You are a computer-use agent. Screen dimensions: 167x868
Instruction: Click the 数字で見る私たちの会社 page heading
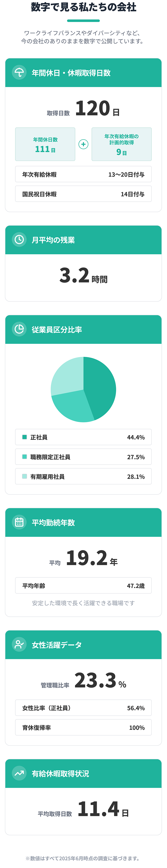83,8
